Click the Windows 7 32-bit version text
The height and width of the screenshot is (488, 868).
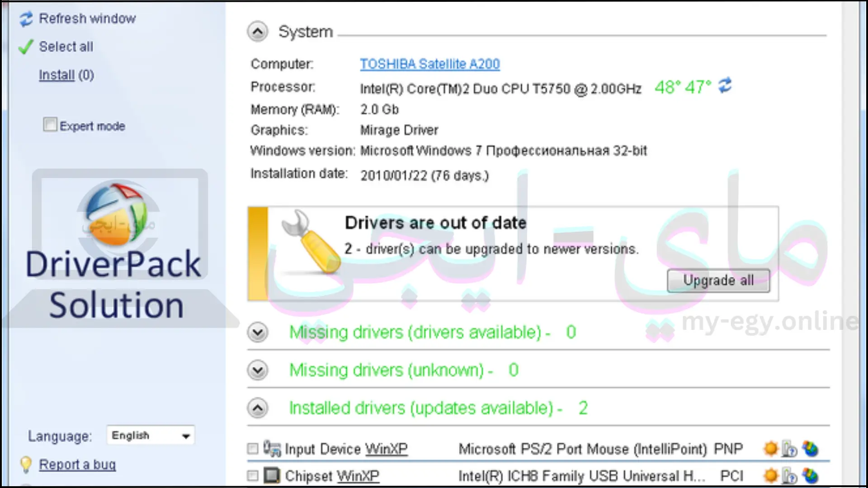(x=503, y=150)
